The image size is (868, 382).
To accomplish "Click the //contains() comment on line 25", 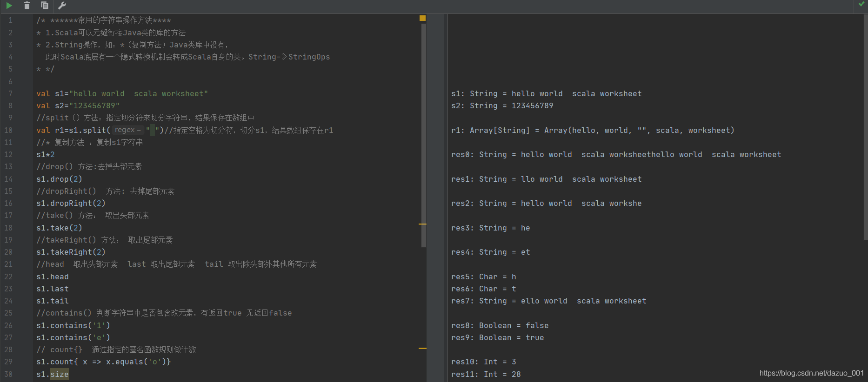I will [x=164, y=313].
